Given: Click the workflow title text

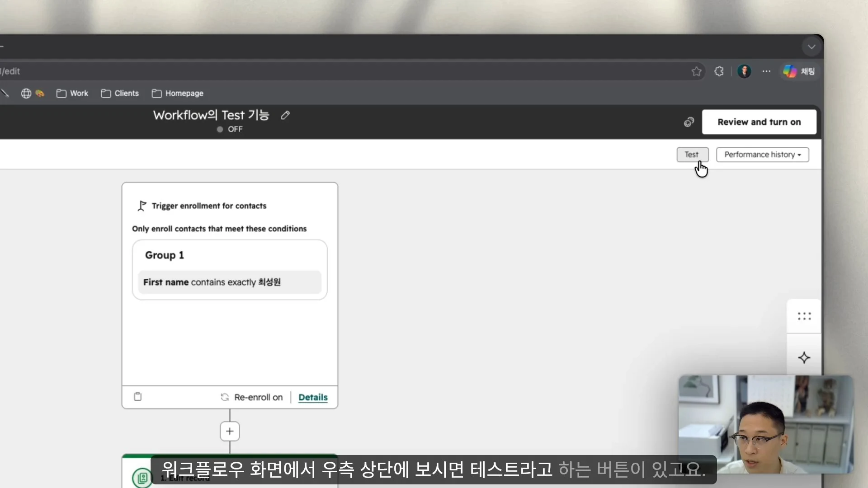Looking at the screenshot, I should [x=211, y=115].
